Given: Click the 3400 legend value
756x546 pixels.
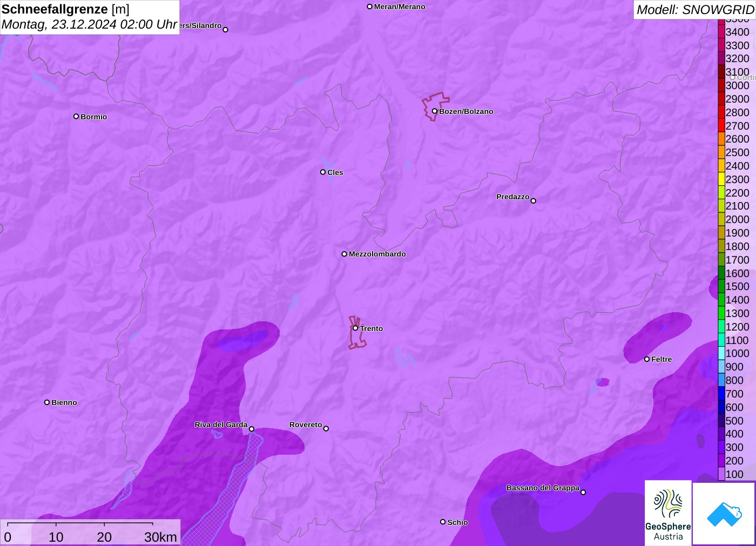Looking at the screenshot, I should pyautogui.click(x=738, y=32).
